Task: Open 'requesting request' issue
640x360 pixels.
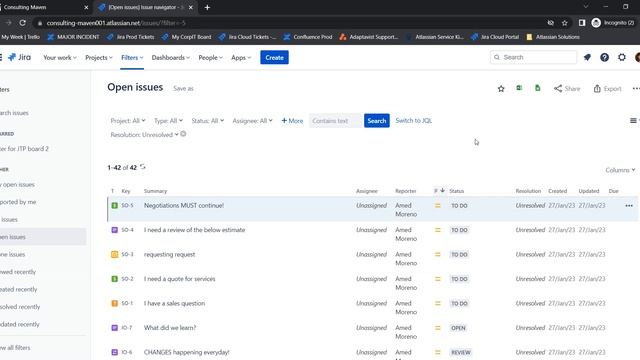Action: pyautogui.click(x=169, y=255)
